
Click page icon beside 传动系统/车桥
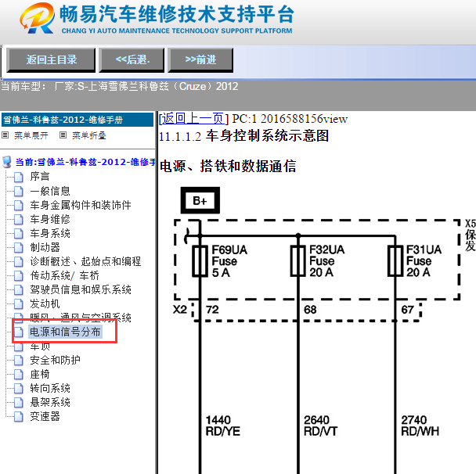coord(19,275)
